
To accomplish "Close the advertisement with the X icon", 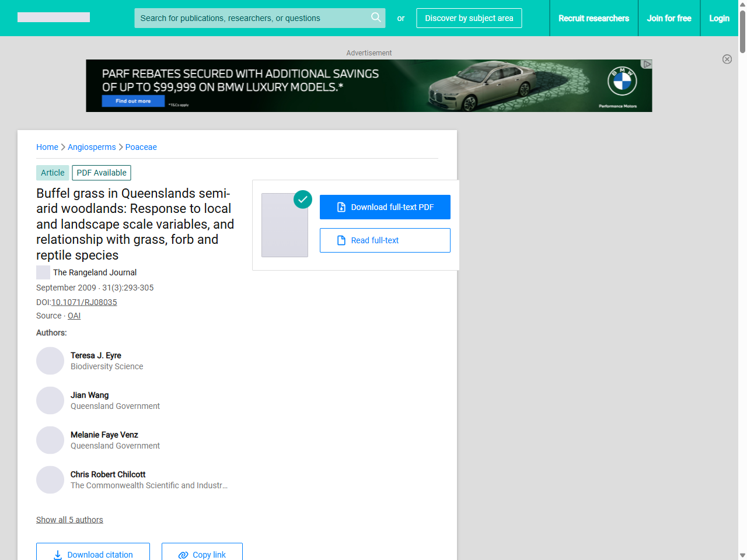I will 727,59.
